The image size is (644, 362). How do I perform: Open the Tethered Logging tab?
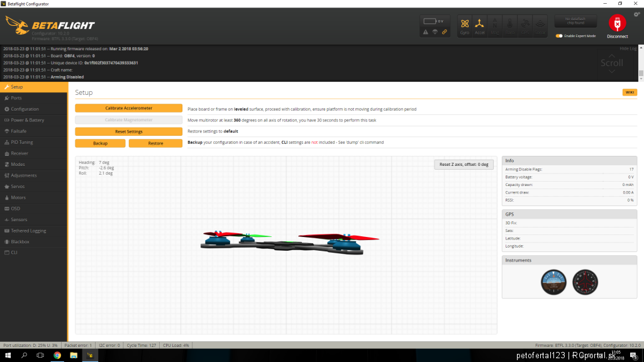tap(34, 231)
